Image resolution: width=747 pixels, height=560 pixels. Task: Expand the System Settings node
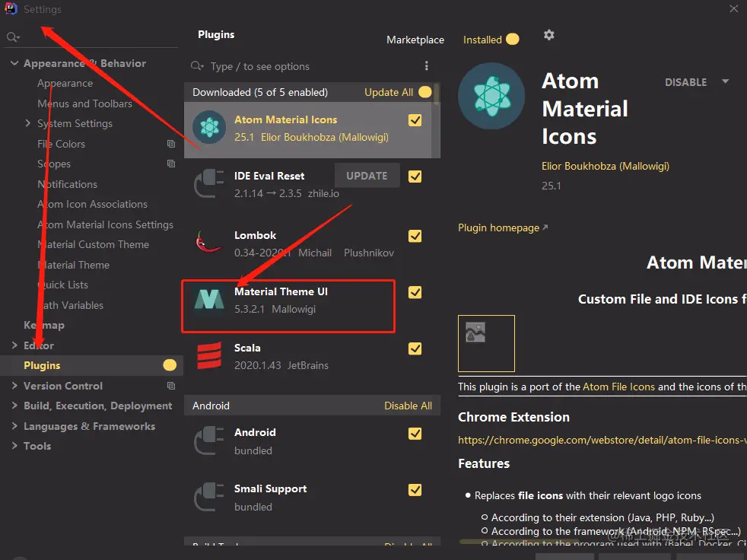(27, 123)
